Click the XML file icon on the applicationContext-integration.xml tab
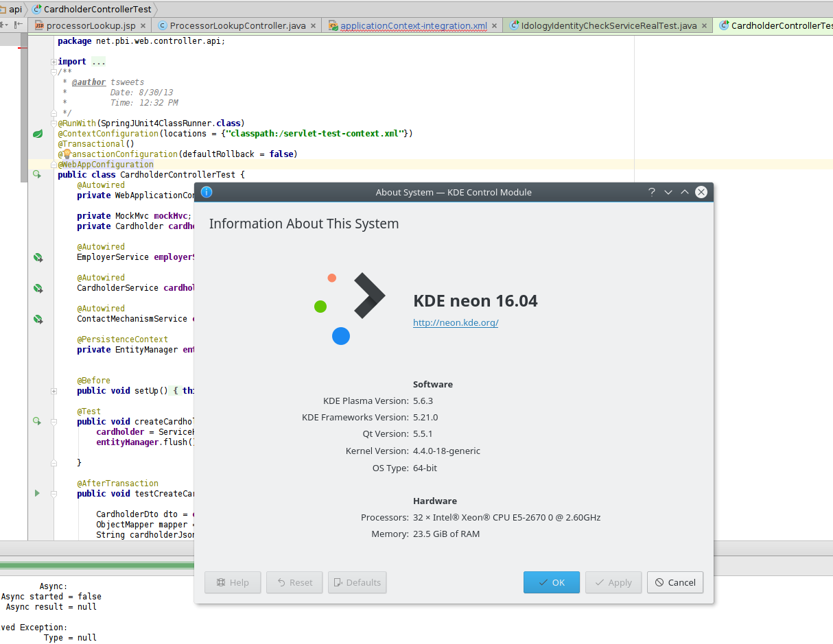This screenshot has width=833, height=644. tap(333, 25)
